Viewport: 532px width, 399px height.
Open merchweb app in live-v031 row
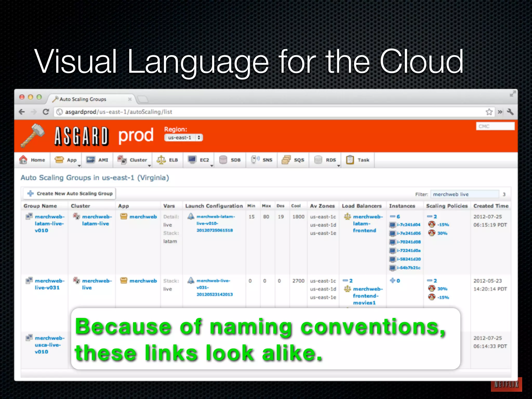pos(143,281)
